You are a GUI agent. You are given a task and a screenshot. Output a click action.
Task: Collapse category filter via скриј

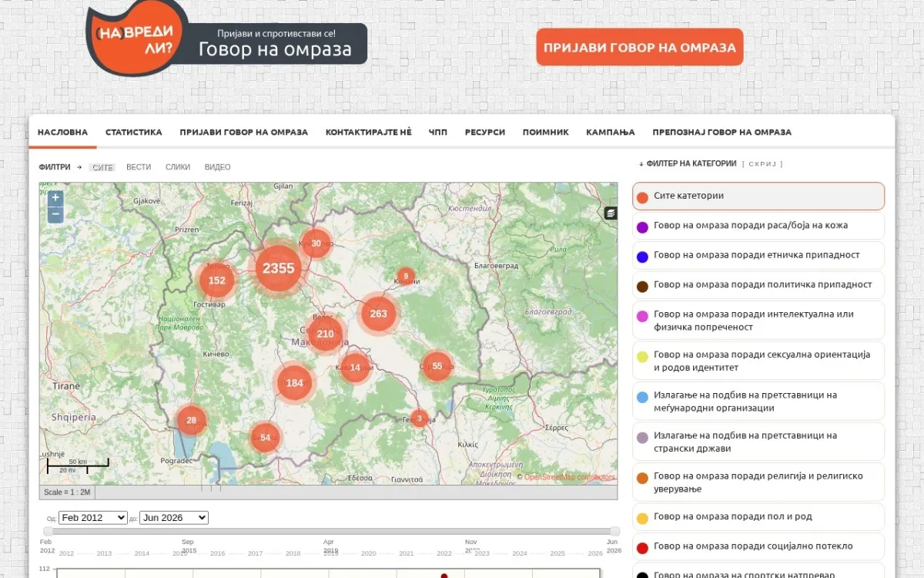coord(762,164)
